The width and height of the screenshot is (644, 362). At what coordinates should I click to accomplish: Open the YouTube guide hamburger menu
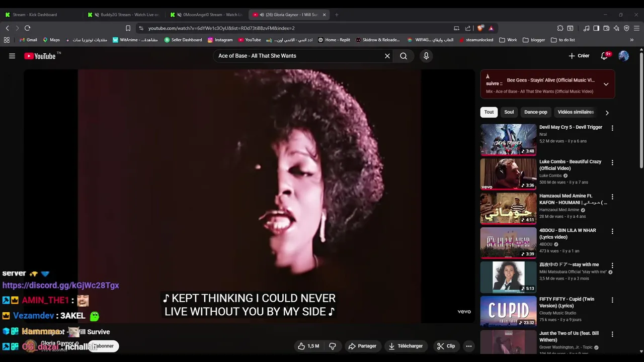[x=12, y=56]
